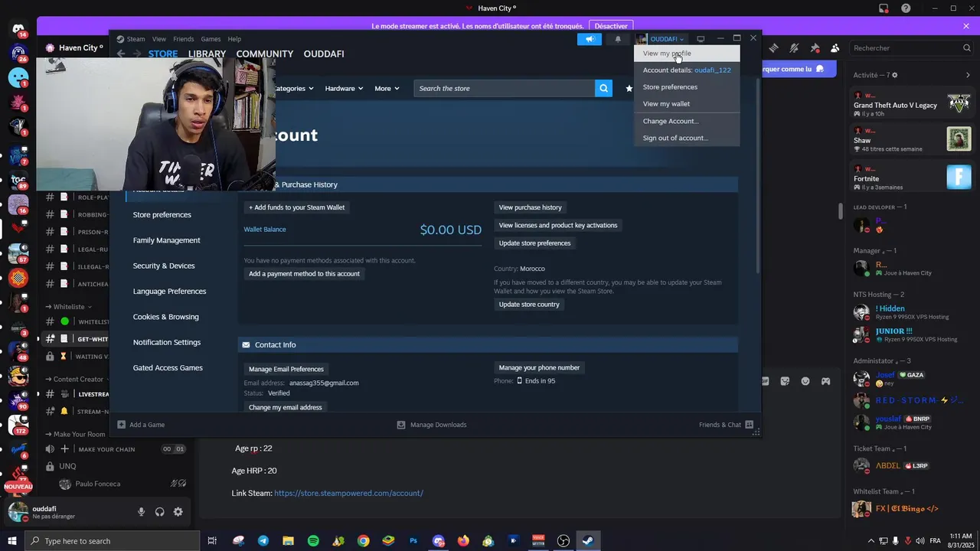Click the emoji picker in Discord chat

pos(805,381)
